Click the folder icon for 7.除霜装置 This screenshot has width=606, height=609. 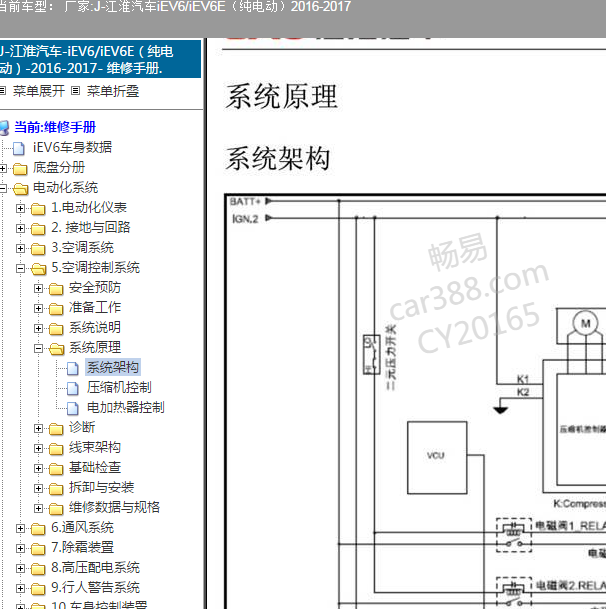coord(38,549)
